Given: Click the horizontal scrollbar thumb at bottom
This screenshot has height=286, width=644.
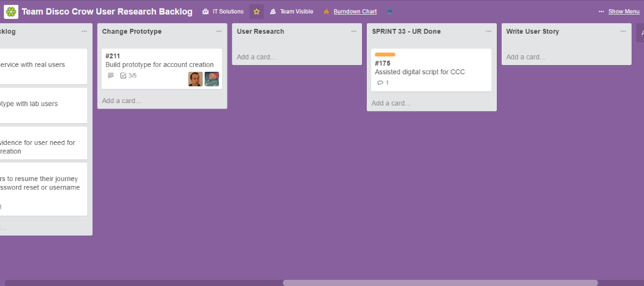Looking at the screenshot, I should (x=440, y=283).
